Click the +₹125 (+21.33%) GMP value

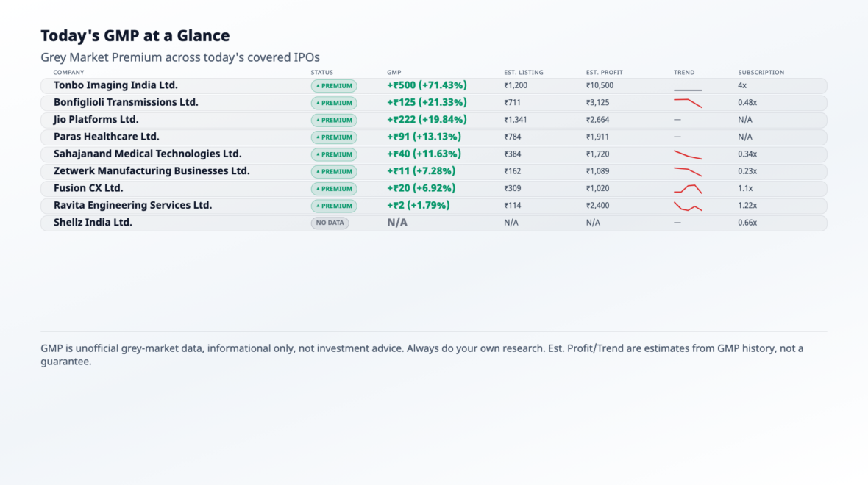(427, 102)
